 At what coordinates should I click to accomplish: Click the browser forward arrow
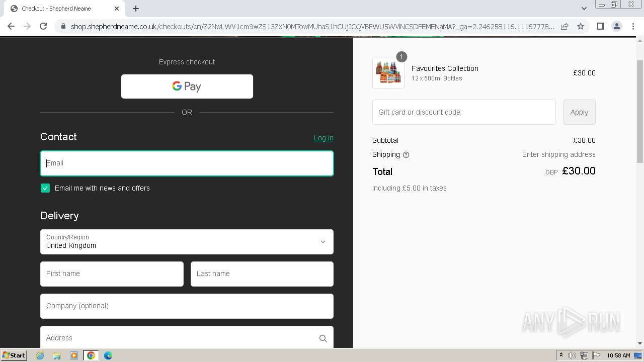pyautogui.click(x=27, y=26)
